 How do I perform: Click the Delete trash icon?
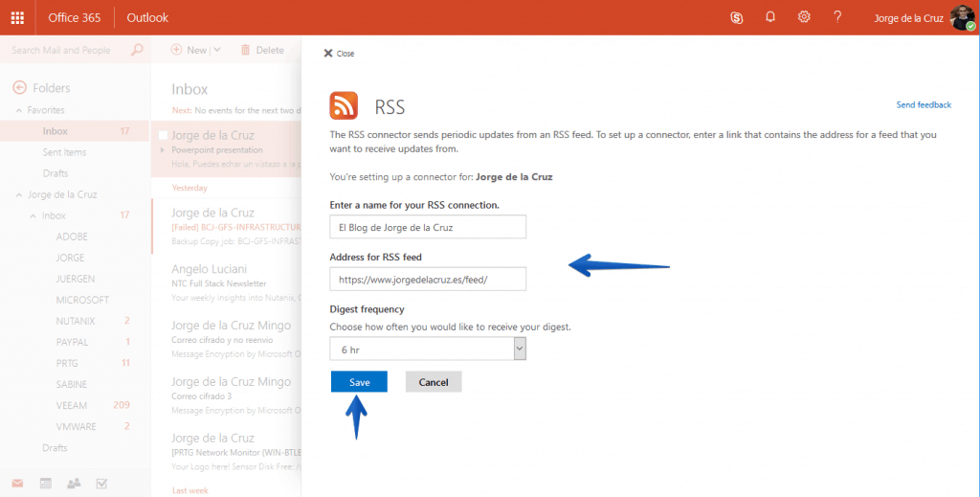point(246,50)
